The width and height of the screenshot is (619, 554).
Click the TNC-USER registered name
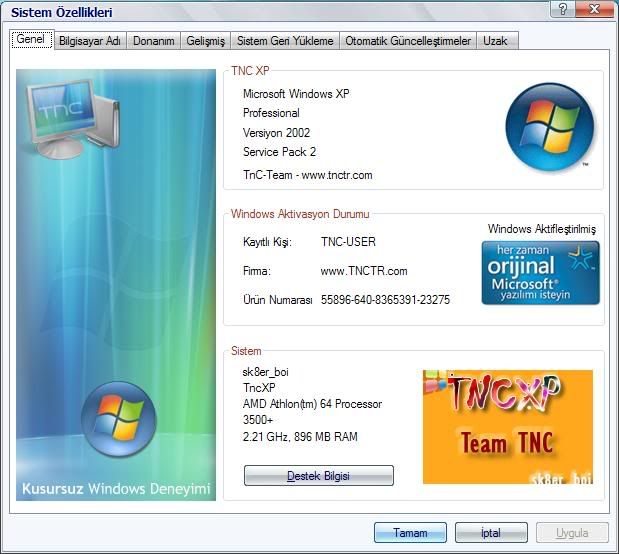tap(348, 242)
